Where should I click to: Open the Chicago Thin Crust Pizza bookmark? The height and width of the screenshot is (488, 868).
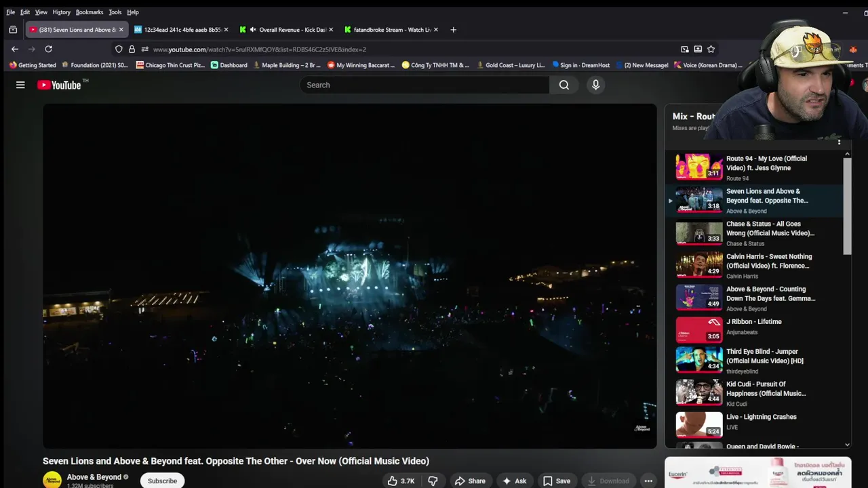(170, 65)
